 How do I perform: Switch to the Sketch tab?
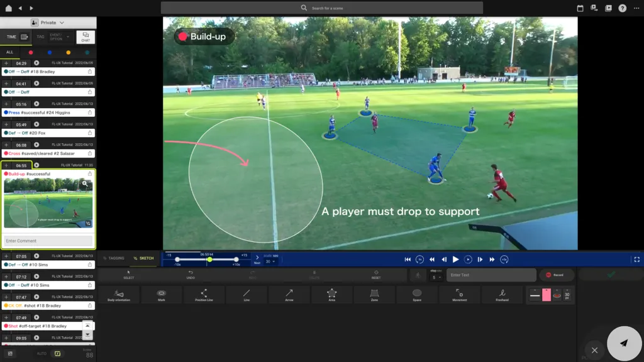click(x=144, y=258)
